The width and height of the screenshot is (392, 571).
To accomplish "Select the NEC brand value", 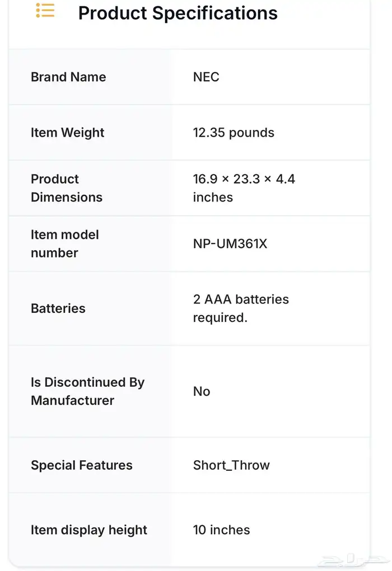I will click(206, 77).
